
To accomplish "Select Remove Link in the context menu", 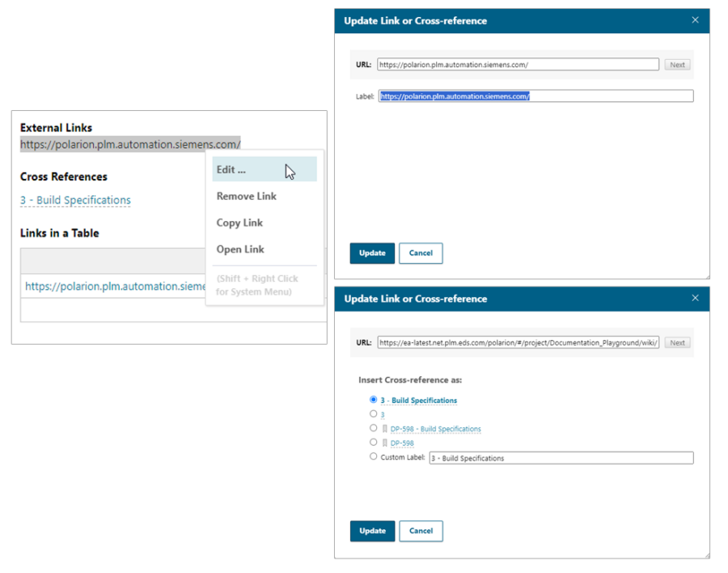I will pos(245,196).
